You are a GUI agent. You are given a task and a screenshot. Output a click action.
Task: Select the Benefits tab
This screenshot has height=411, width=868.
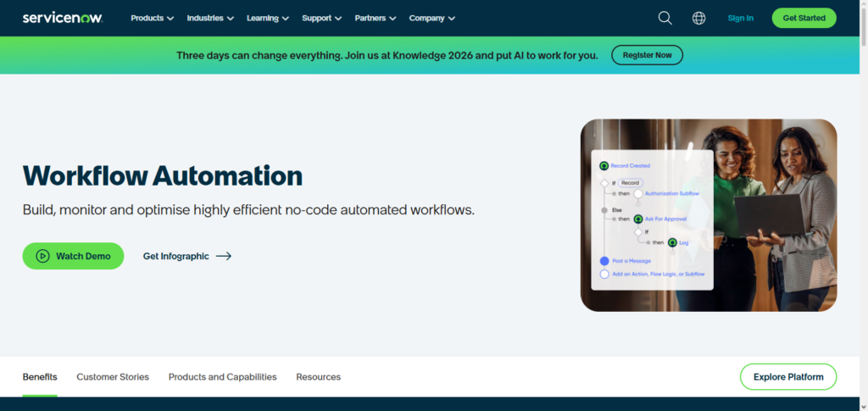pyautogui.click(x=40, y=377)
